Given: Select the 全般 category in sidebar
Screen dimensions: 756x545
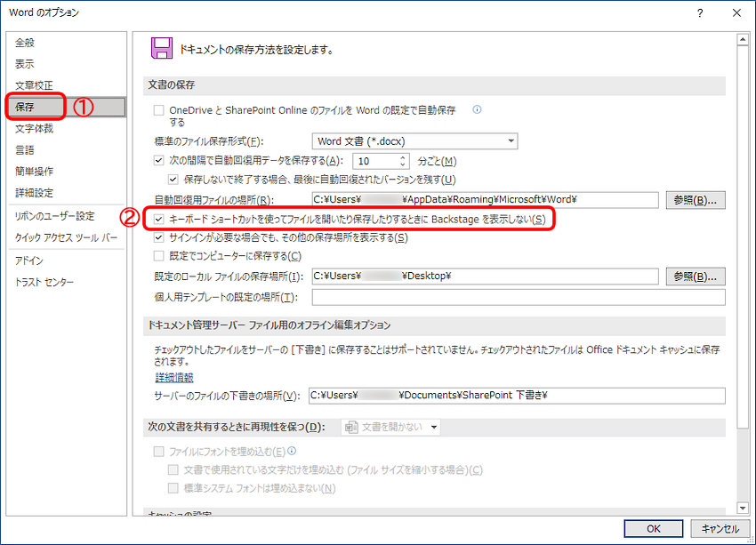Looking at the screenshot, I should click(x=25, y=43).
